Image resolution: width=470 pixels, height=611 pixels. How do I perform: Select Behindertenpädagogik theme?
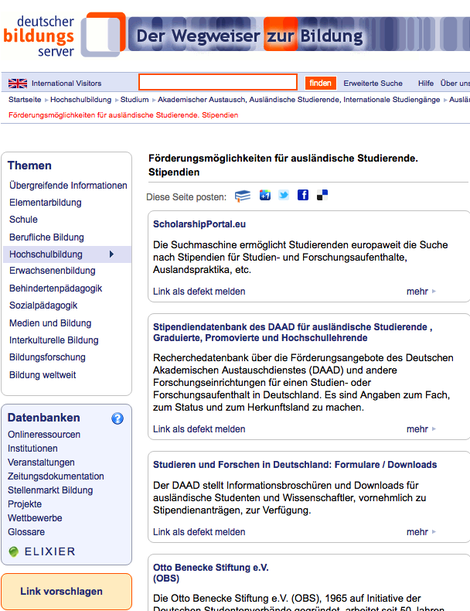pos(56,288)
